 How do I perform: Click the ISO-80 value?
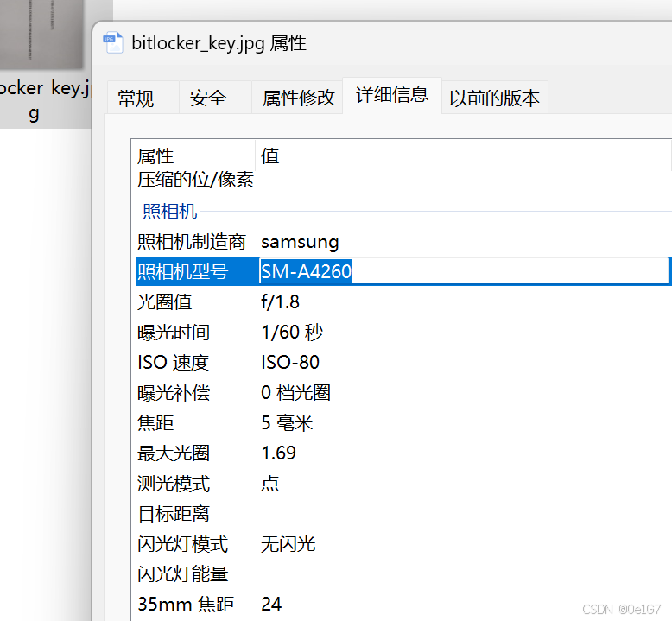point(290,362)
